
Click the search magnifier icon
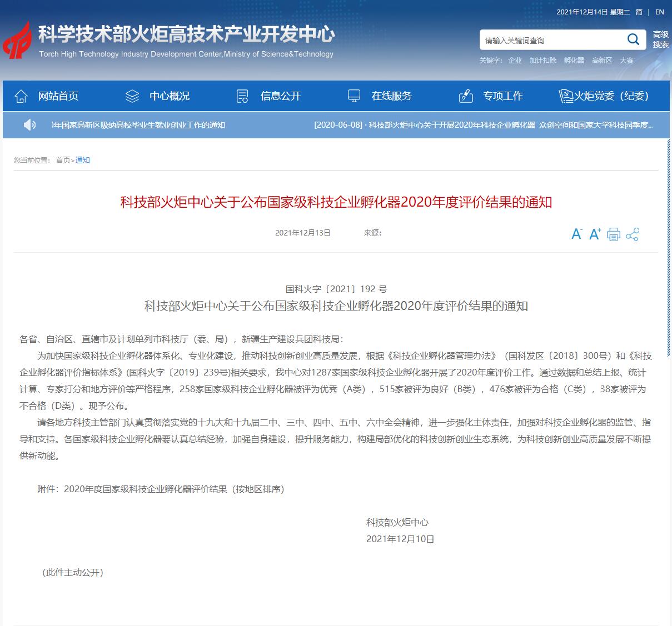633,39
